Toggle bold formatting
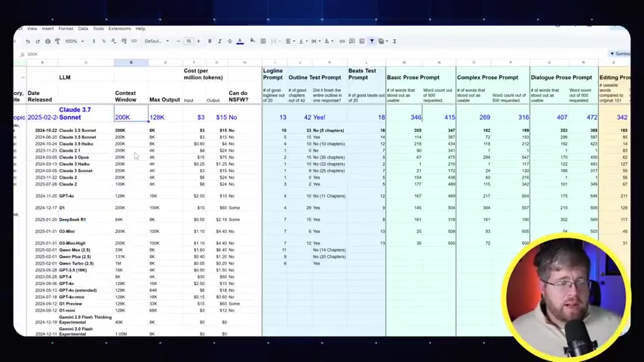This screenshot has width=644, height=362. pos(210,41)
